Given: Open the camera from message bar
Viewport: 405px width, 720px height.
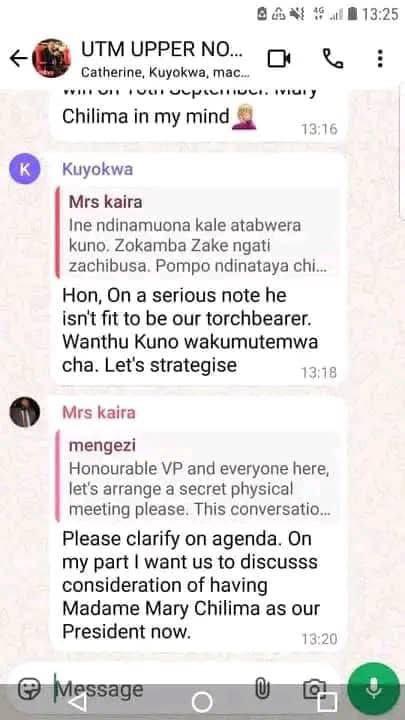Looking at the screenshot, I should click(x=315, y=689).
